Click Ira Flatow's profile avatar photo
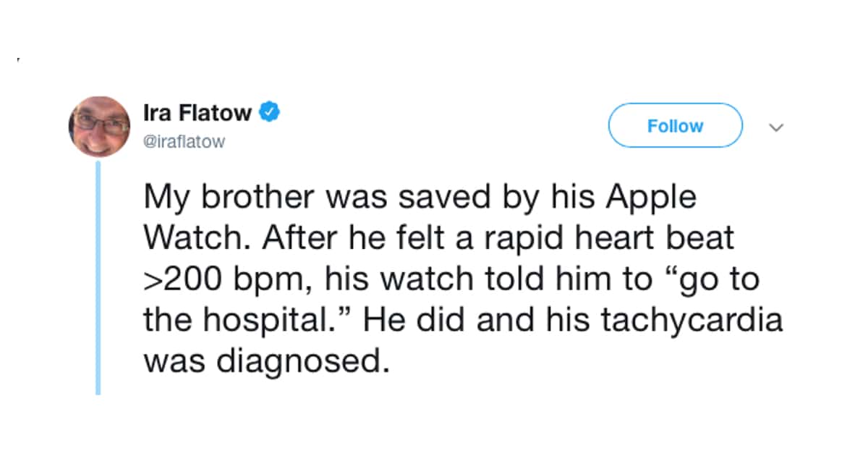Screen dimensions: 868x456 pyautogui.click(x=100, y=127)
